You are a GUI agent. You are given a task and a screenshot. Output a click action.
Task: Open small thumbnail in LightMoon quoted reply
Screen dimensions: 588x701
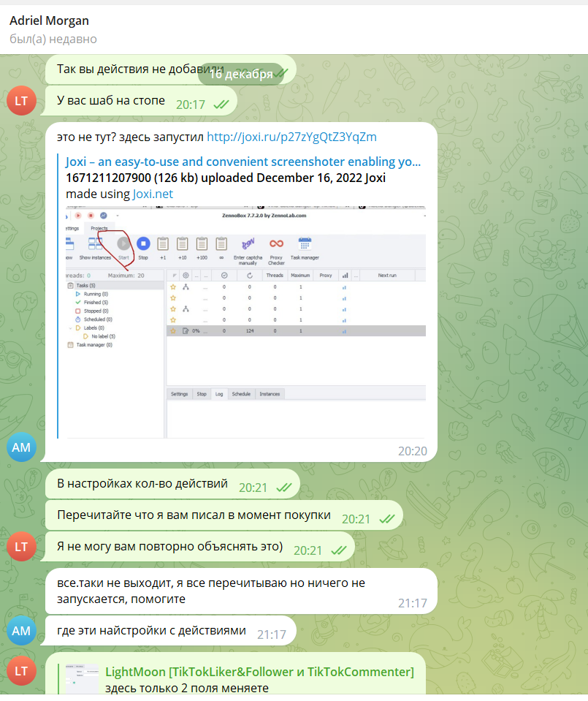tap(83, 679)
